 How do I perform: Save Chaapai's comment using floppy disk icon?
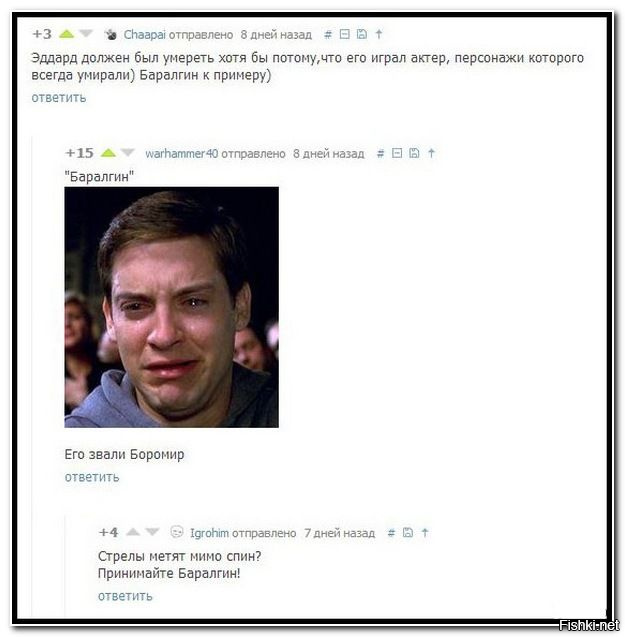(x=362, y=34)
